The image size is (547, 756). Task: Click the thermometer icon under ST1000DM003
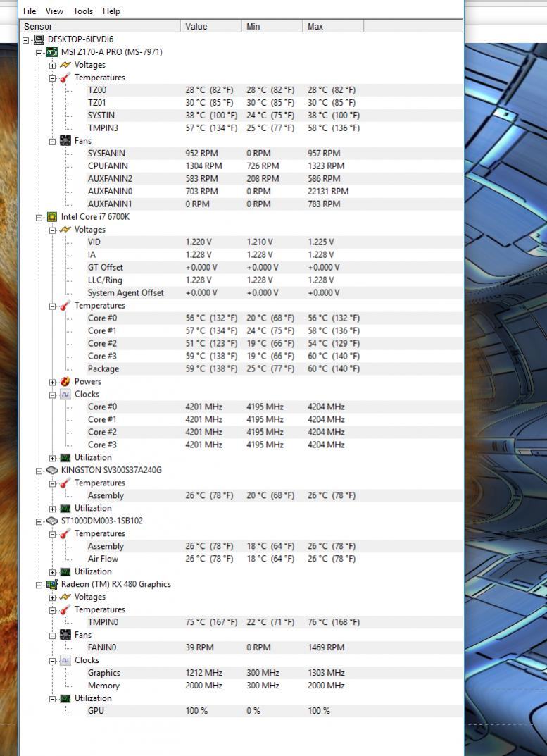(65, 534)
